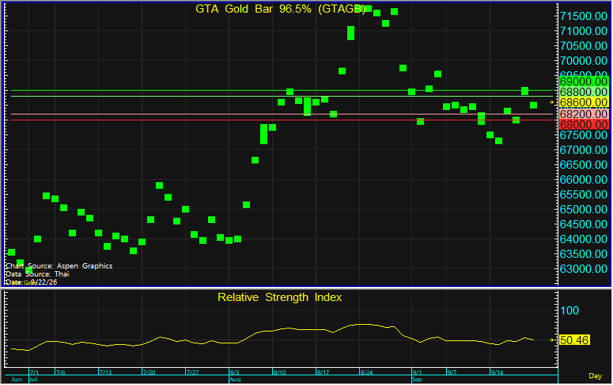The image size is (613, 385).
Task: Select the 67500.00 price axis label
Action: [584, 135]
